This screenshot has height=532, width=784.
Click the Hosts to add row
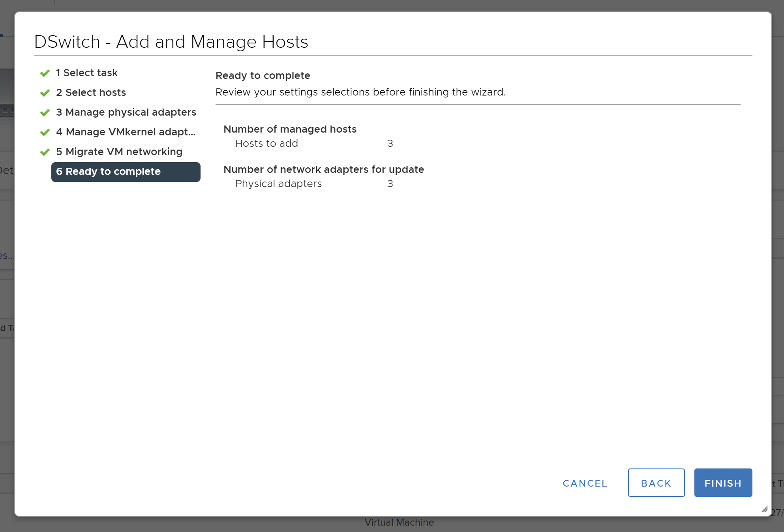pyautogui.click(x=266, y=143)
